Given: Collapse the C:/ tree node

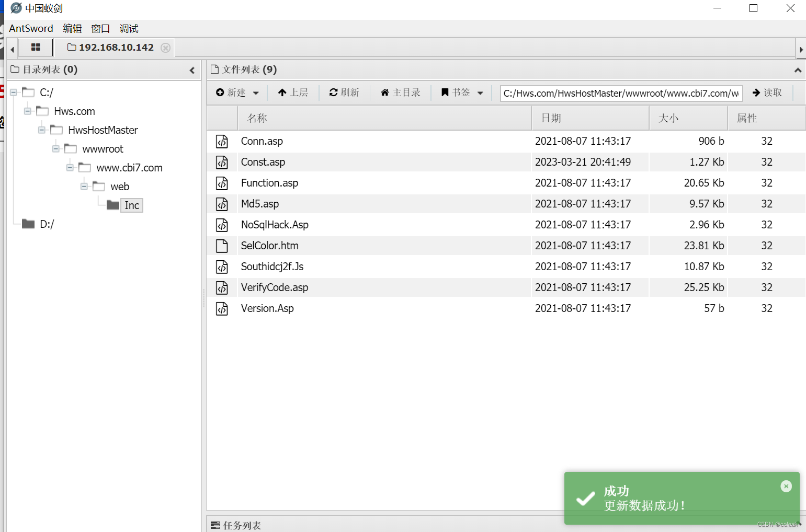Looking at the screenshot, I should [x=15, y=91].
